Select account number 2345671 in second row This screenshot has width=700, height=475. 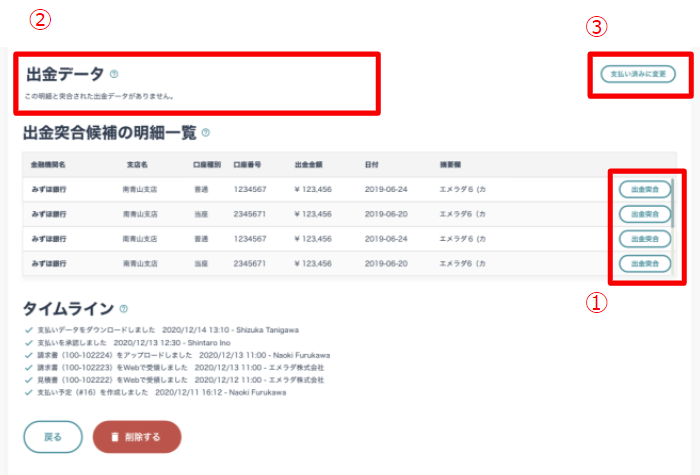click(250, 214)
